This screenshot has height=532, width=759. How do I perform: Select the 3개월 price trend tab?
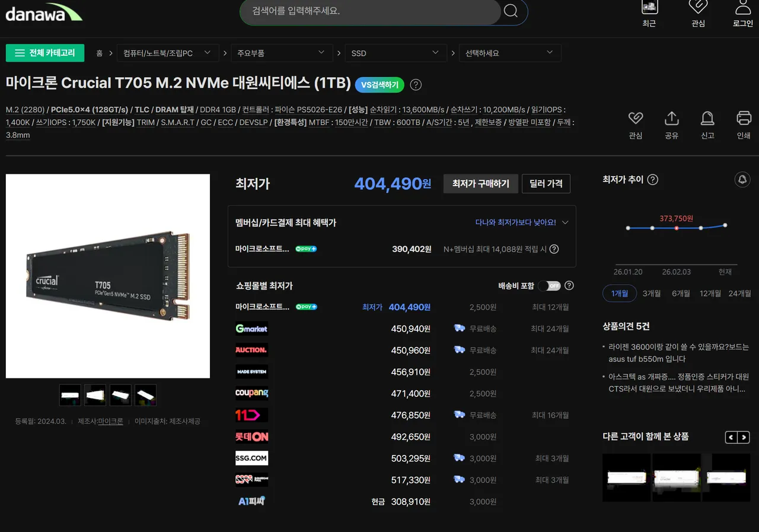pos(652,293)
